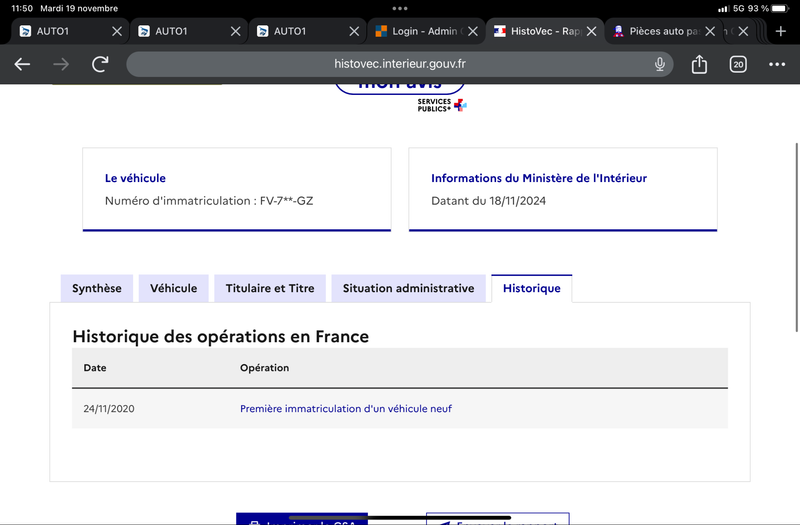800x525 pixels.
Task: Switch to the Pièces auto tab
Action: tap(656, 31)
